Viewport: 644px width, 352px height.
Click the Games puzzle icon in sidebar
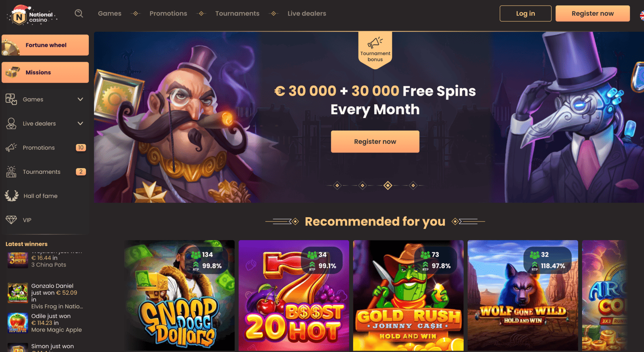point(11,99)
